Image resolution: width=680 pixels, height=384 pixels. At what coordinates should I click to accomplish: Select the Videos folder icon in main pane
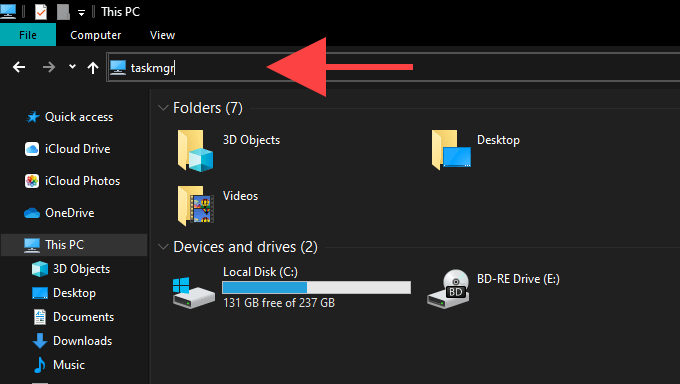pyautogui.click(x=195, y=206)
